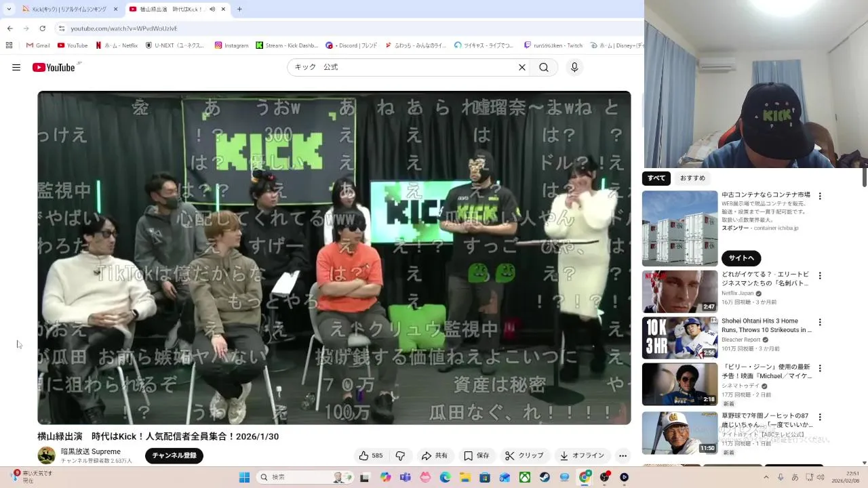Run search with the magnifier button

click(544, 67)
